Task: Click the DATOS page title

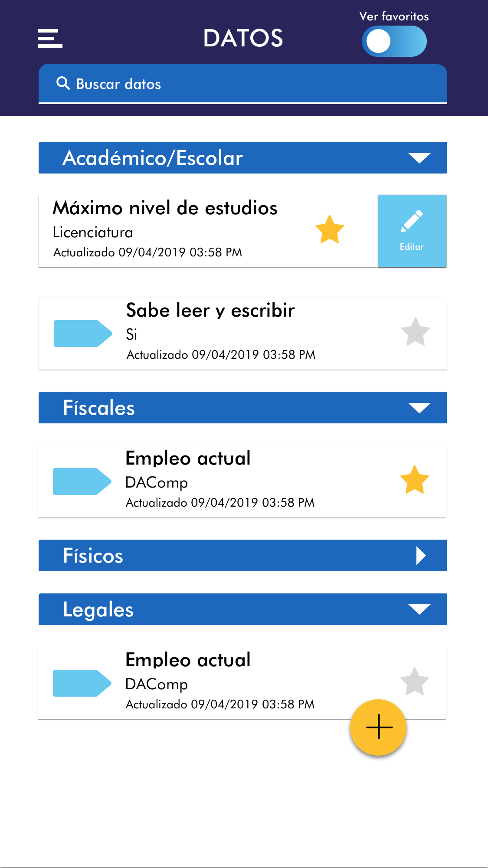Action: coord(243,38)
